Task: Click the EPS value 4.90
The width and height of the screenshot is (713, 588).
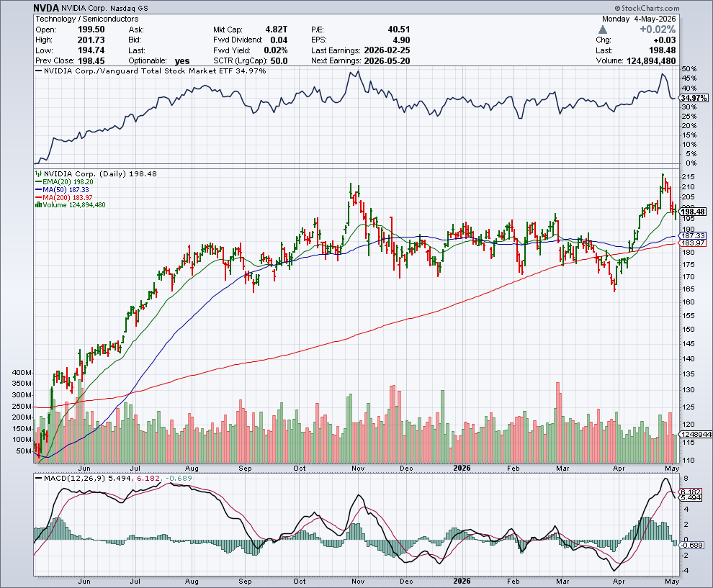Action: (402, 40)
